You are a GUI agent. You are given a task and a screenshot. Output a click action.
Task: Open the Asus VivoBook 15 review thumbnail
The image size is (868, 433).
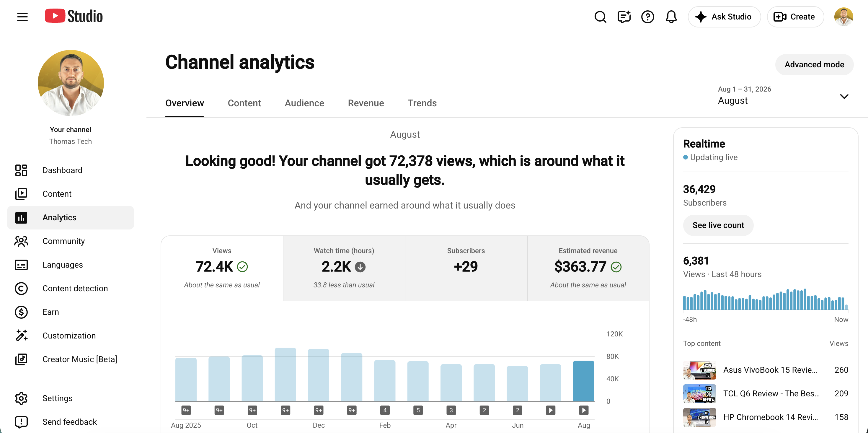(x=699, y=370)
